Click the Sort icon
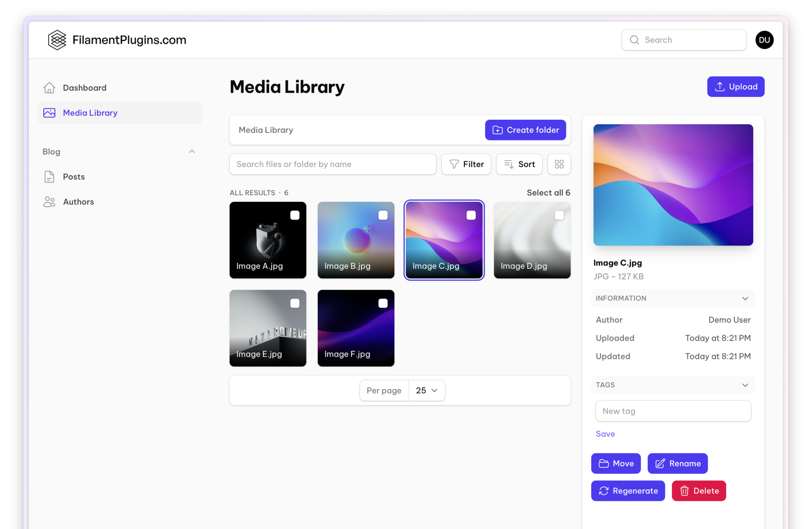Screen dimensions: 812x529 508,164
